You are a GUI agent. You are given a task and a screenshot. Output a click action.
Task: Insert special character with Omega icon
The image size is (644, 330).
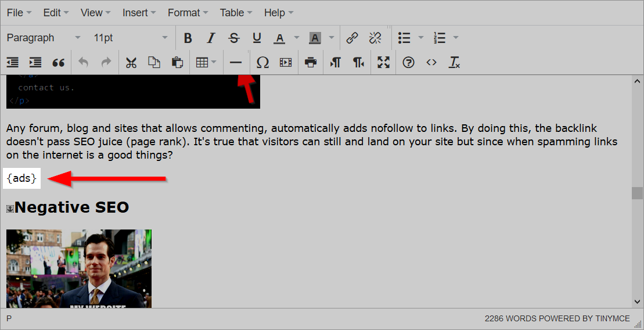click(262, 63)
